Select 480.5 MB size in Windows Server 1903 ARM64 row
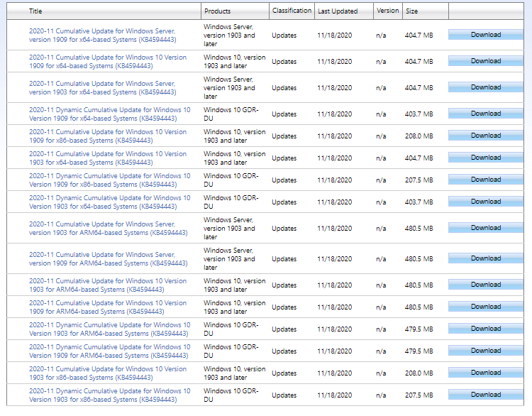 pos(419,229)
